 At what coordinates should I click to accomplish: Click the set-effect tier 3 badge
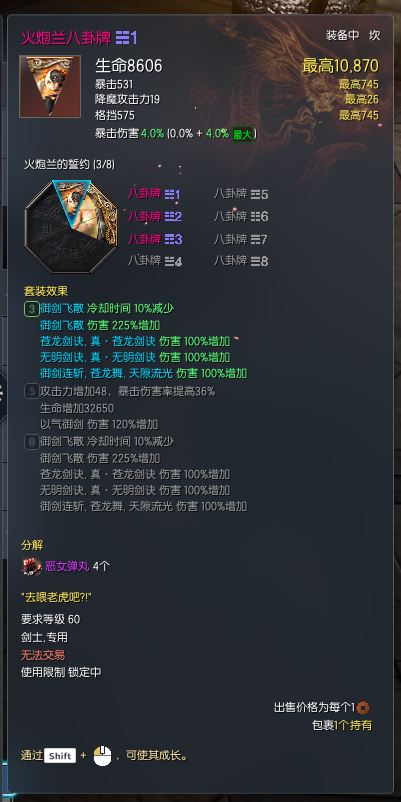click(32, 308)
